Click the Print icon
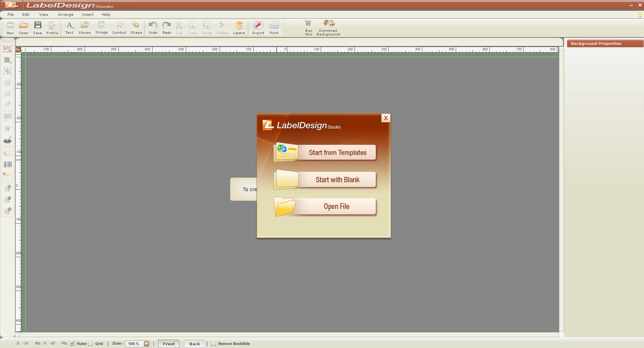Image resolution: width=644 pixels, height=348 pixels. coord(274,28)
